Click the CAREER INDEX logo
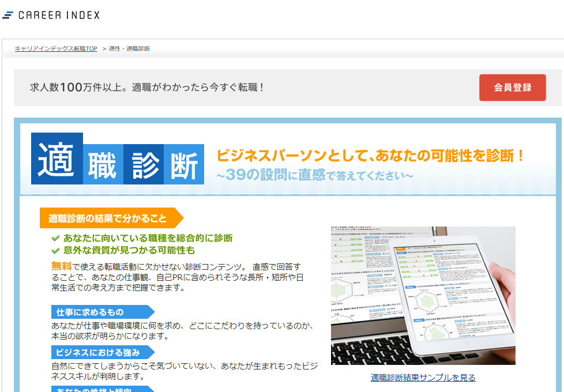Screen dimensions: 564x392 51,15
